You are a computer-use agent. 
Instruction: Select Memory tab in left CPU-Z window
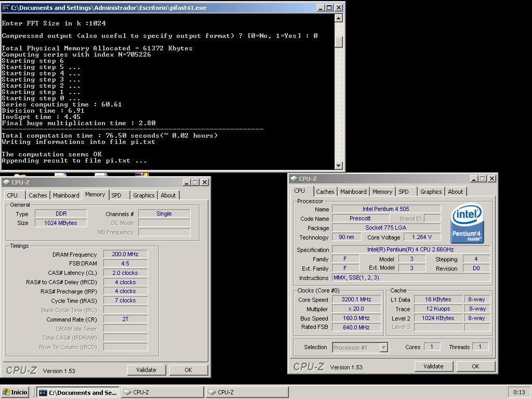point(95,194)
